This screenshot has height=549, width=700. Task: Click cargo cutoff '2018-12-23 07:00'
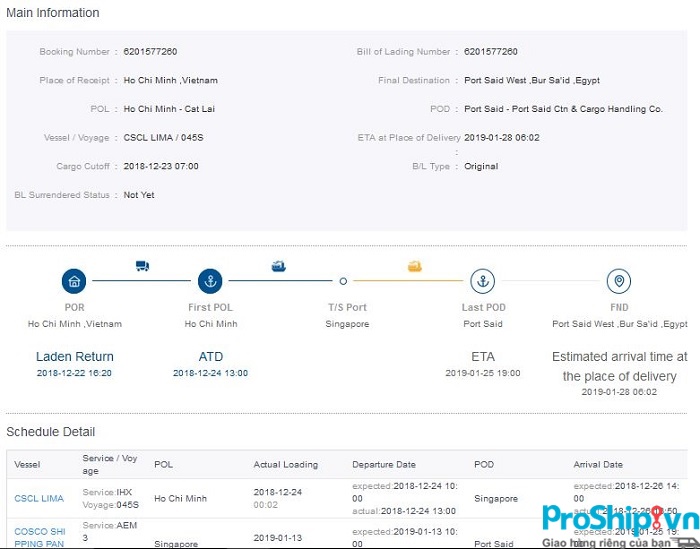click(x=161, y=166)
